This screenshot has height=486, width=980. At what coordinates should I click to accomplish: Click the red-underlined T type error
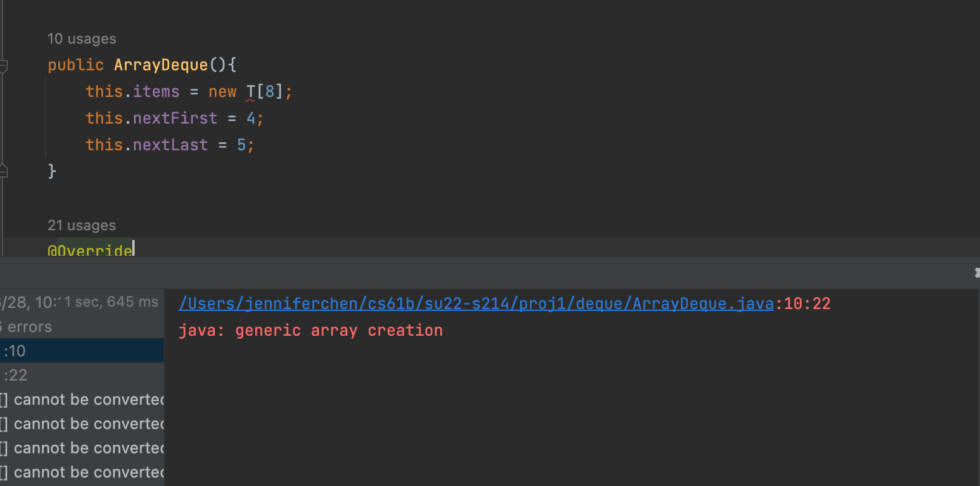pyautogui.click(x=250, y=92)
